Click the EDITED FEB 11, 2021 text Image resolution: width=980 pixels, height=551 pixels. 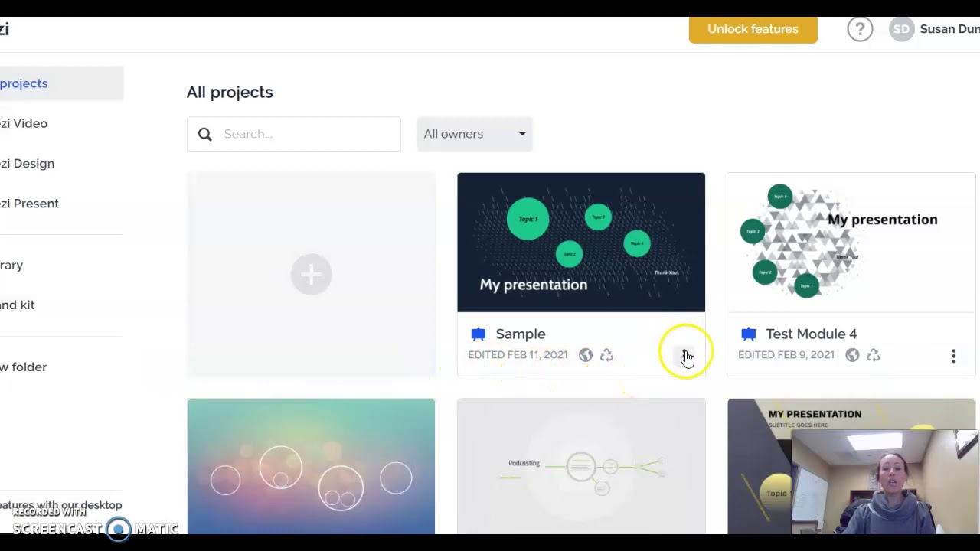(x=518, y=355)
